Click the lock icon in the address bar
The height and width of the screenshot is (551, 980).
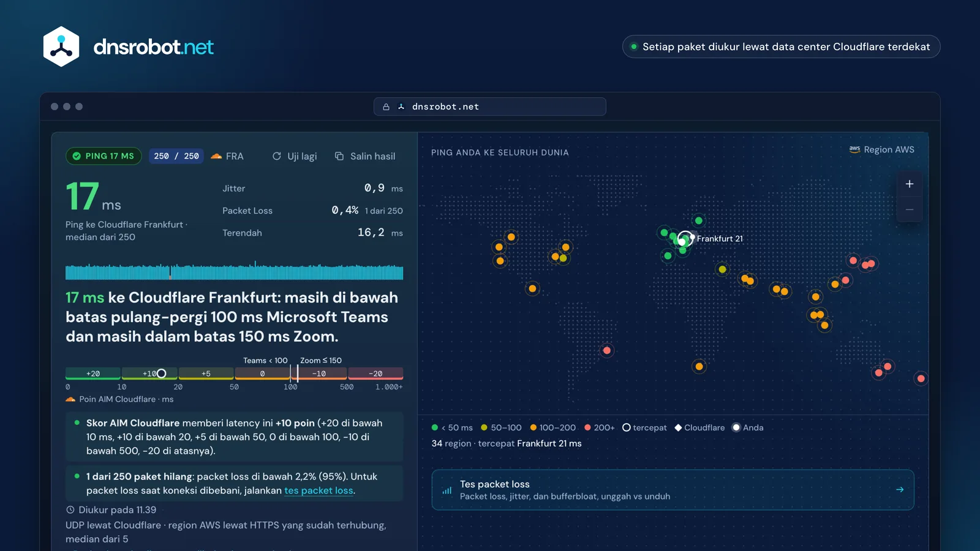pos(386,107)
